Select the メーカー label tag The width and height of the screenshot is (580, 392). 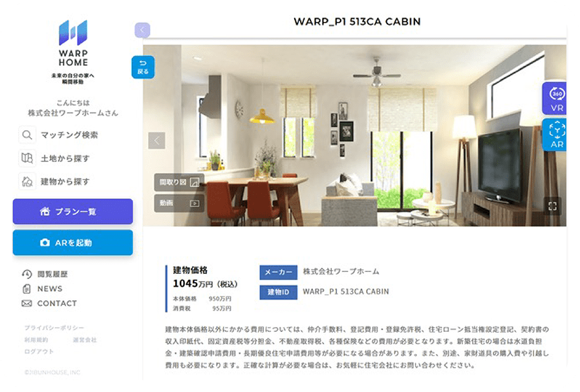pyautogui.click(x=278, y=273)
